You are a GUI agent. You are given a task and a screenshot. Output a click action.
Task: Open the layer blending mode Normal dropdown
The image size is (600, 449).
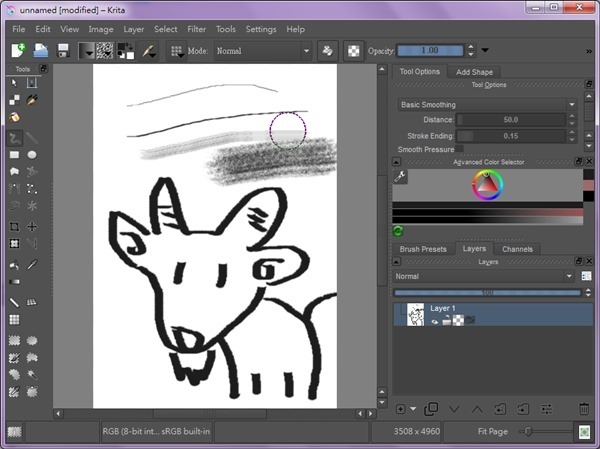(x=484, y=276)
